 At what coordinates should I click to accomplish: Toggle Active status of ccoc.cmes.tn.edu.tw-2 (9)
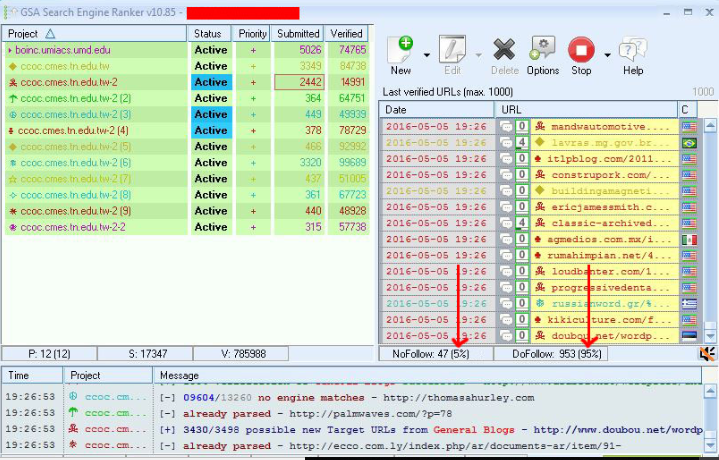pyautogui.click(x=211, y=211)
